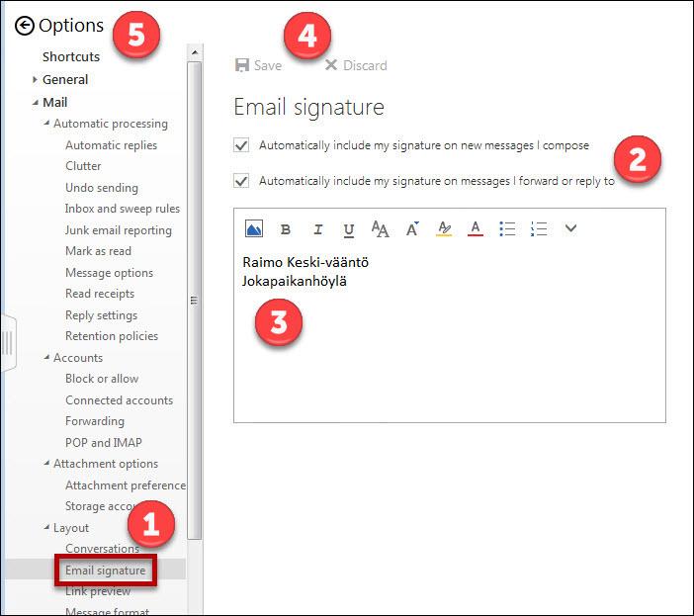Click the Discard button label
Screen dimensions: 694x616
coord(365,65)
